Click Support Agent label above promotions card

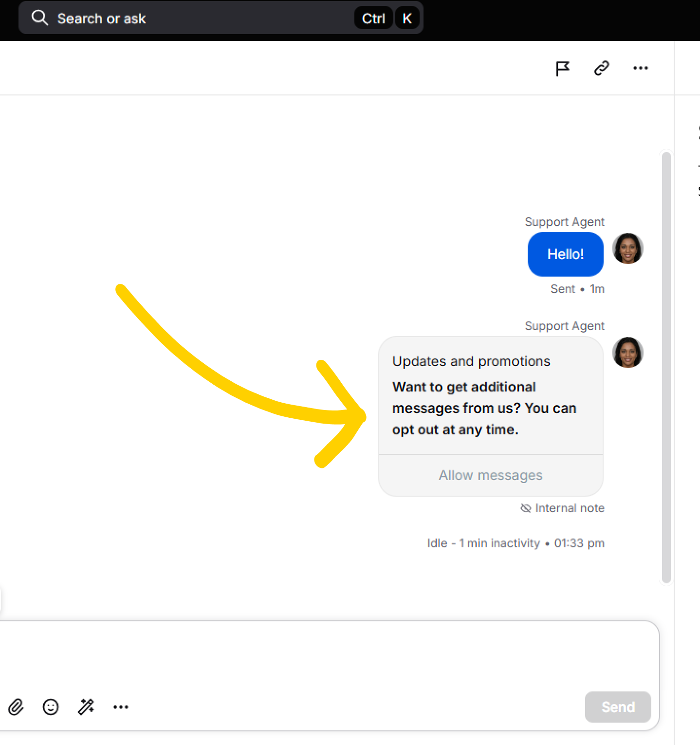coord(564,326)
